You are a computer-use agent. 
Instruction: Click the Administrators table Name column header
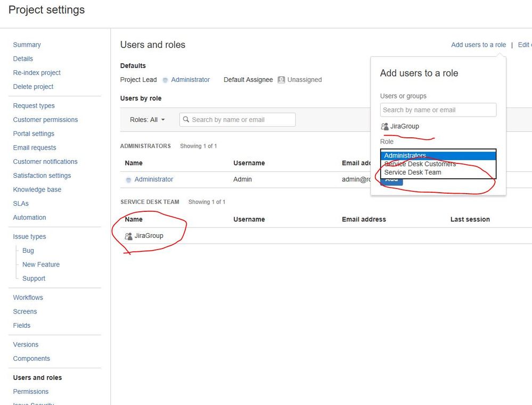click(x=134, y=163)
